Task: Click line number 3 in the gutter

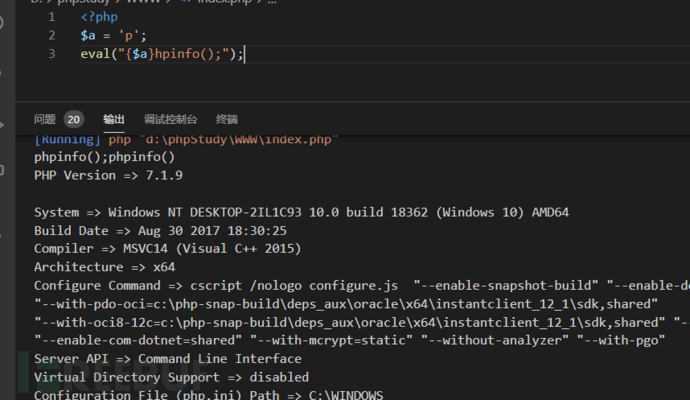Action: tap(52, 54)
